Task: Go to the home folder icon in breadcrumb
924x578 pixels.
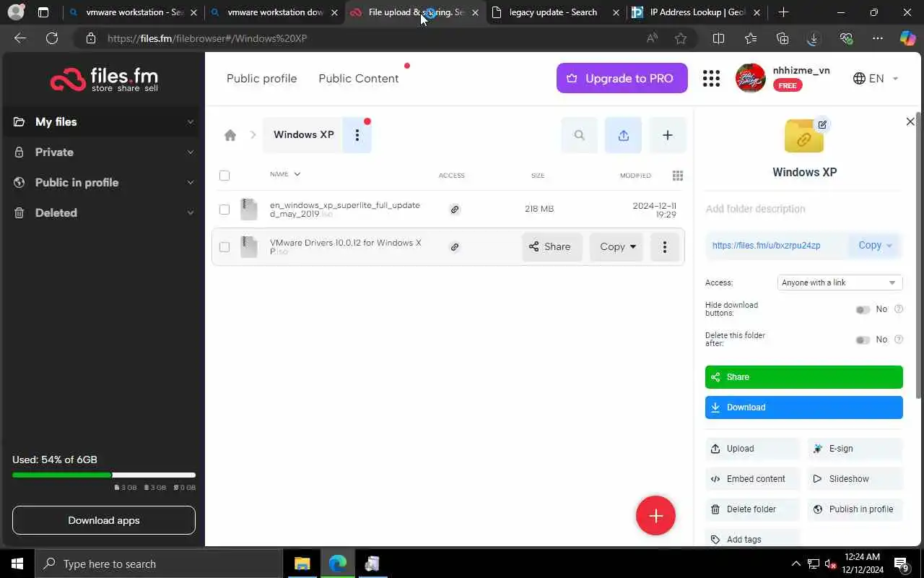Action: 230,135
